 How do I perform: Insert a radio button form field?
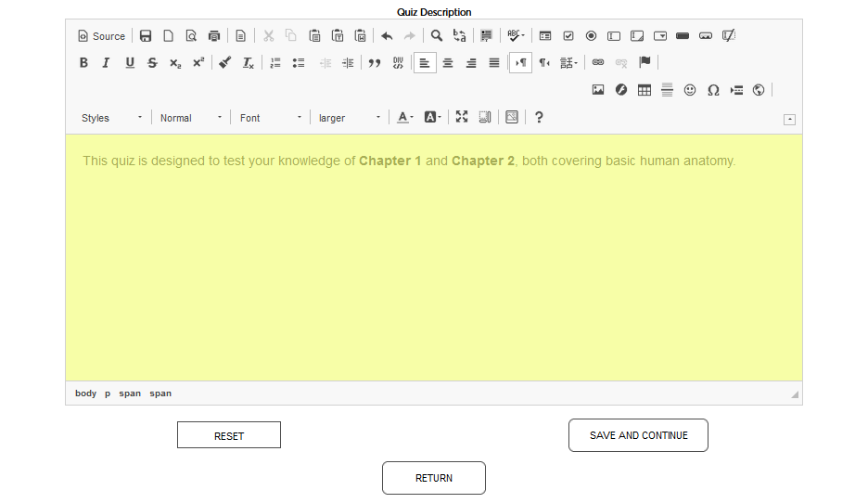pyautogui.click(x=591, y=36)
